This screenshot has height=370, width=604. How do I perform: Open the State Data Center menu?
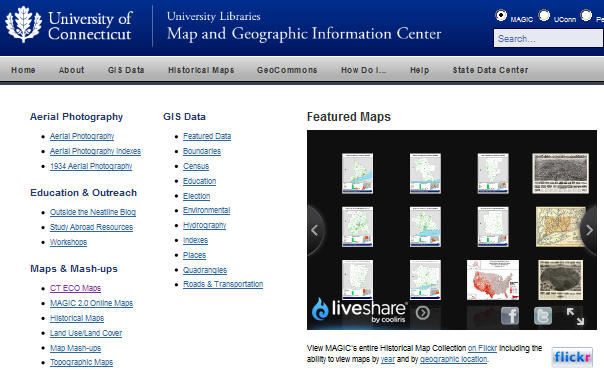pyautogui.click(x=490, y=70)
